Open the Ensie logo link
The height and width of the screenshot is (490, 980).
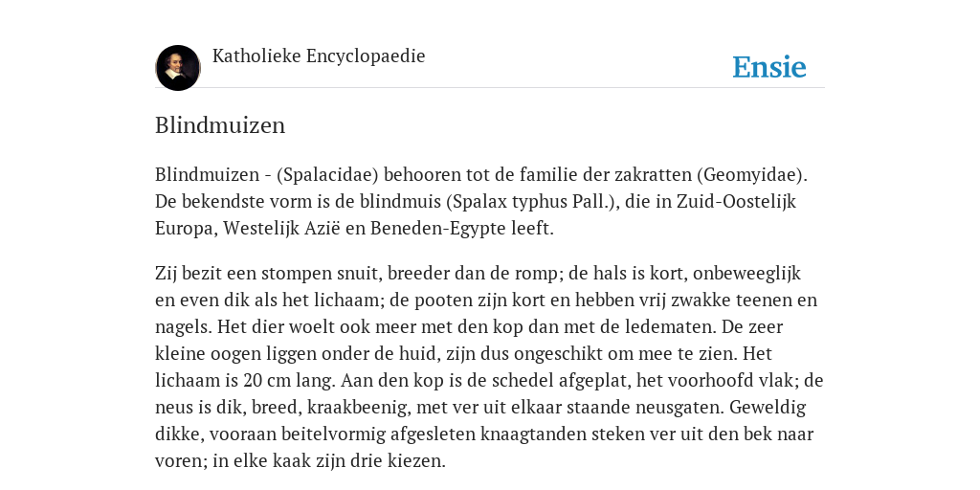[768, 68]
